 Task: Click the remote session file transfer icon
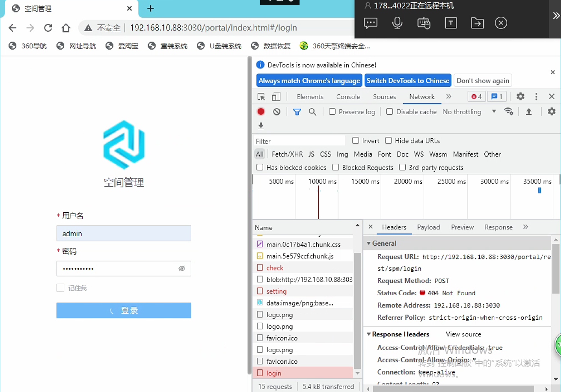click(478, 23)
